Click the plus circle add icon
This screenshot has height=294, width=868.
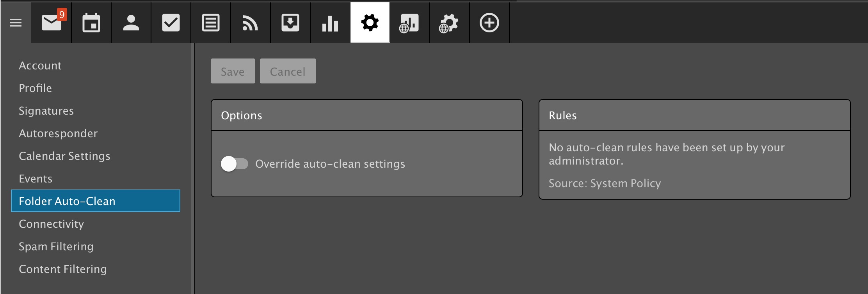(x=489, y=23)
